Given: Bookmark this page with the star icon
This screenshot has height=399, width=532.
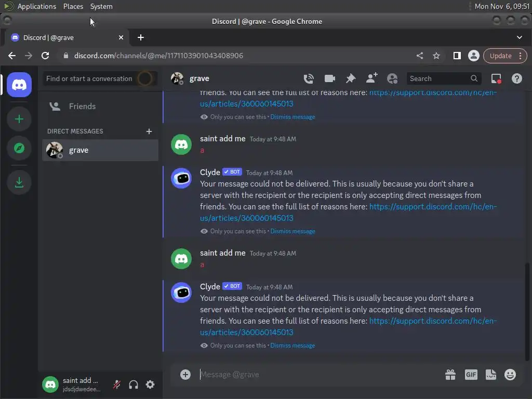Looking at the screenshot, I should [x=436, y=56].
